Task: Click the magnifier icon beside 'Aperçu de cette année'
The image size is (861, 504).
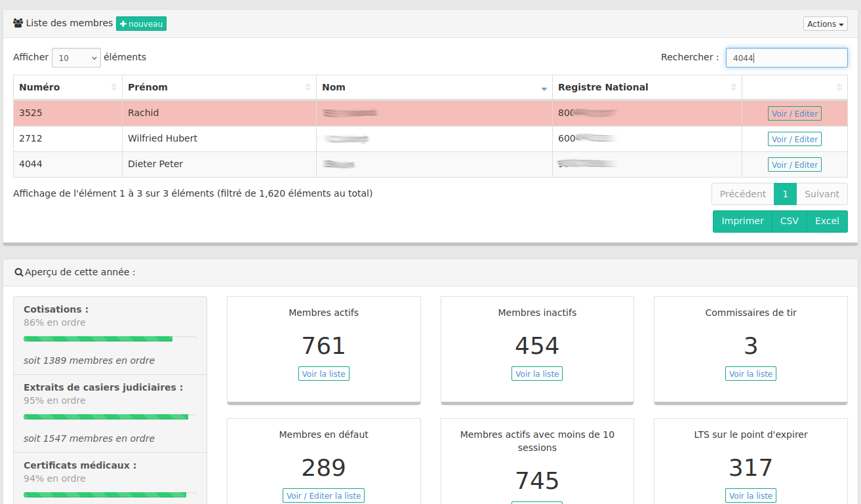Action: (19, 272)
